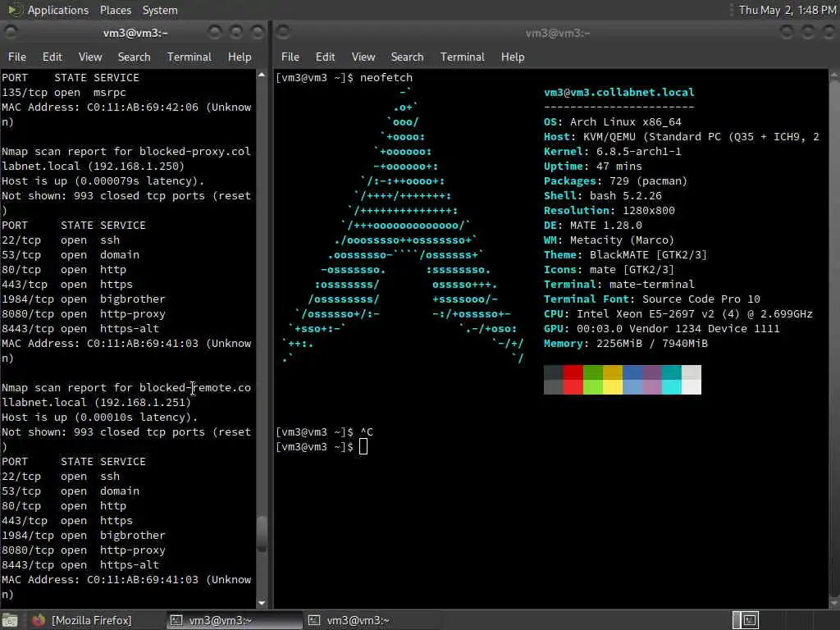Open View menu in the right terminal

363,57
